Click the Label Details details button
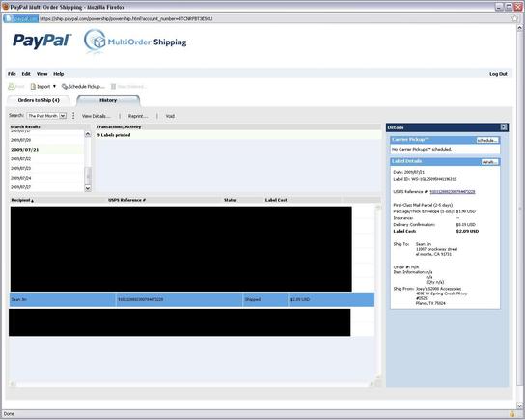 489,162
